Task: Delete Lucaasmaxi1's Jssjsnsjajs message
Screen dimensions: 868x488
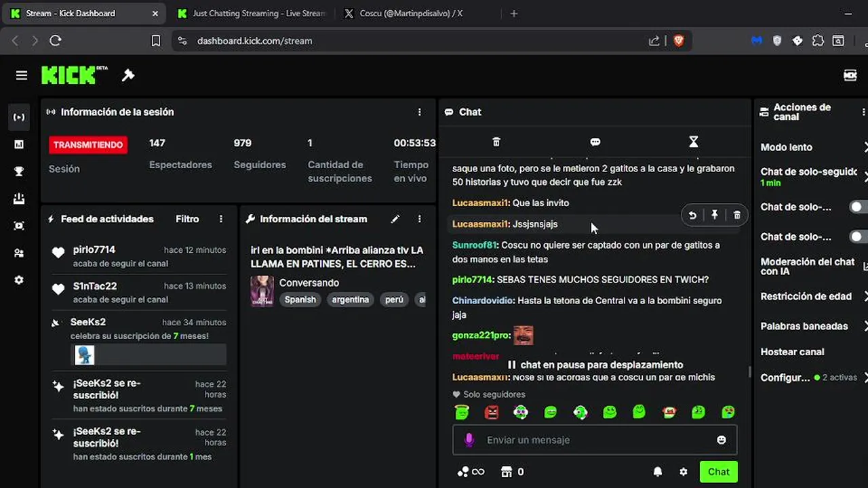Action: [737, 215]
